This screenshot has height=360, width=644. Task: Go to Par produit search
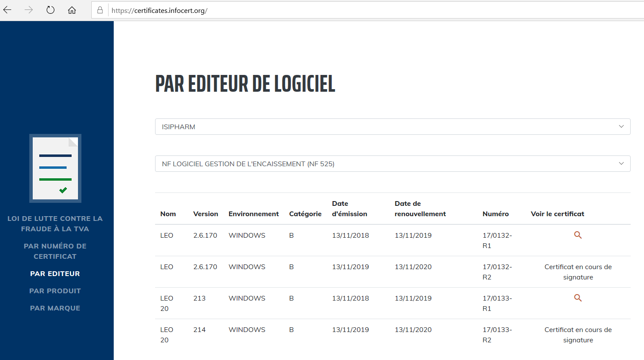click(x=55, y=291)
